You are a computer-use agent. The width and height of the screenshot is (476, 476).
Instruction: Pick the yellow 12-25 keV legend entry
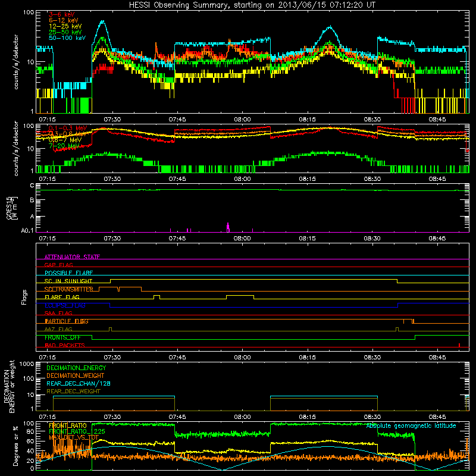[x=65, y=26]
